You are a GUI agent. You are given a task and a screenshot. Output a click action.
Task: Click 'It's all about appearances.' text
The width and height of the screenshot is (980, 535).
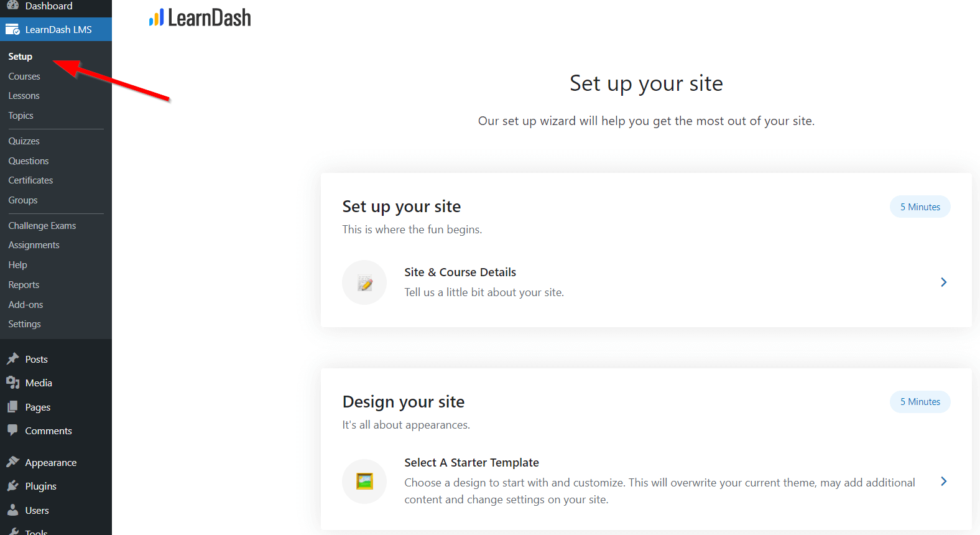click(406, 425)
